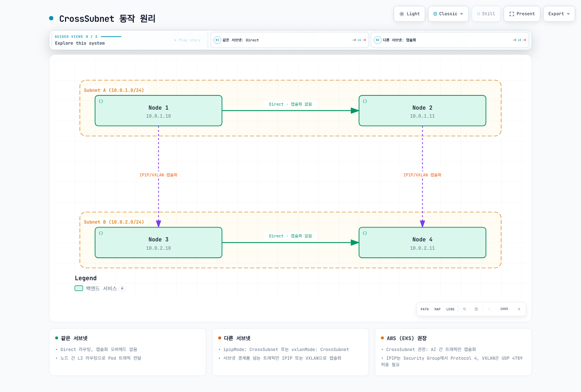Click the CrossSubnet 동작 원리 title
This screenshot has height=392, width=581.
pyautogui.click(x=107, y=19)
